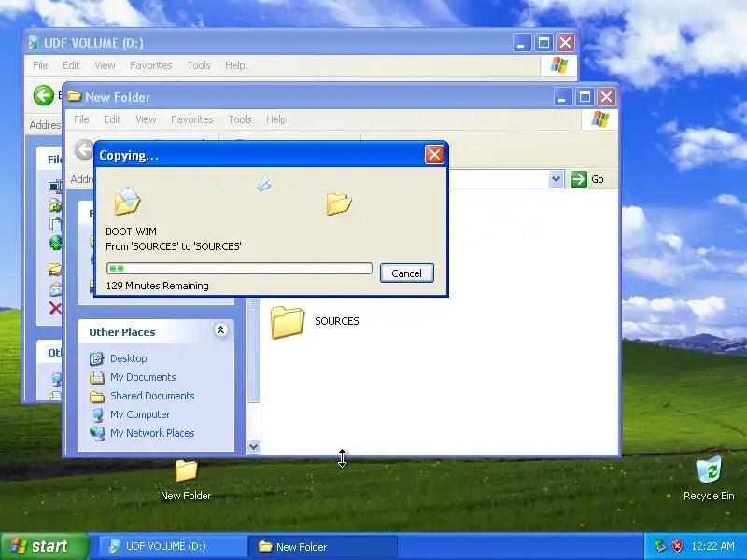Click the tasks pane scrollbar thumb
The height and width of the screenshot is (560, 747).
point(253,350)
